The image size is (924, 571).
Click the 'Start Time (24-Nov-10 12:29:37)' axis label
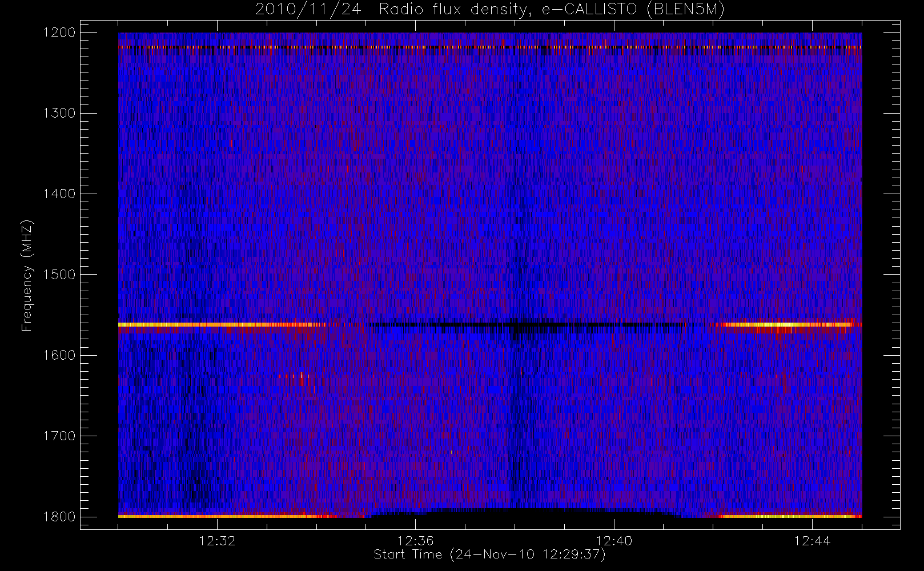[x=489, y=554]
